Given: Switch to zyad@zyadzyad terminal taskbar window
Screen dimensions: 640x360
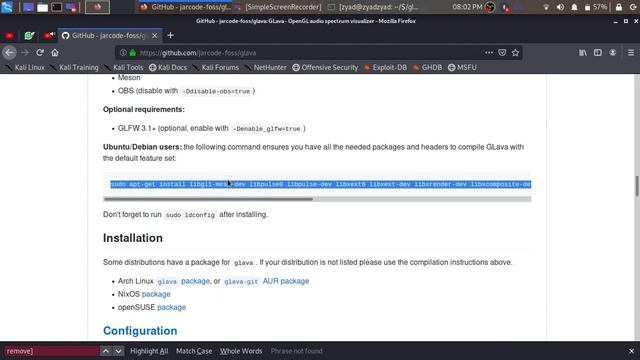Looking at the screenshot, I should pyautogui.click(x=373, y=7).
